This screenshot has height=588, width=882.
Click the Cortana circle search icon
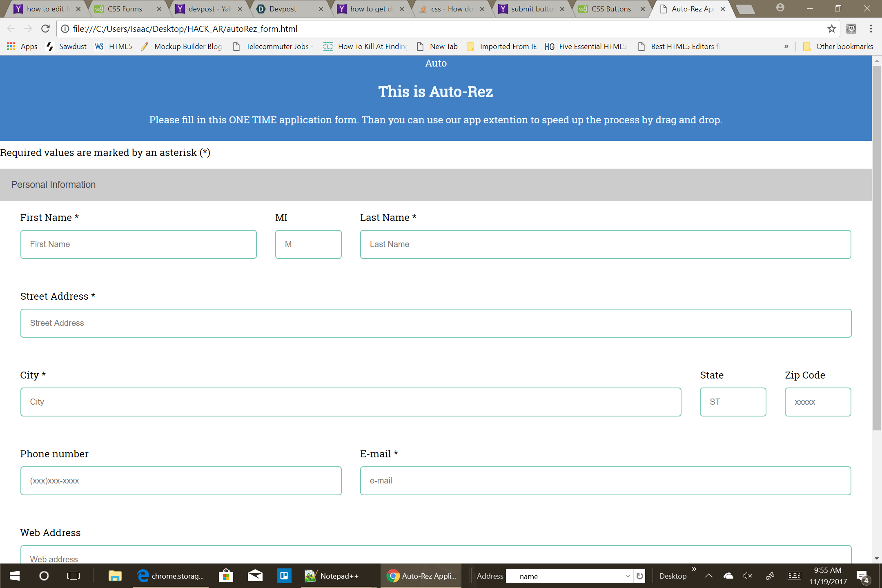coord(44,576)
